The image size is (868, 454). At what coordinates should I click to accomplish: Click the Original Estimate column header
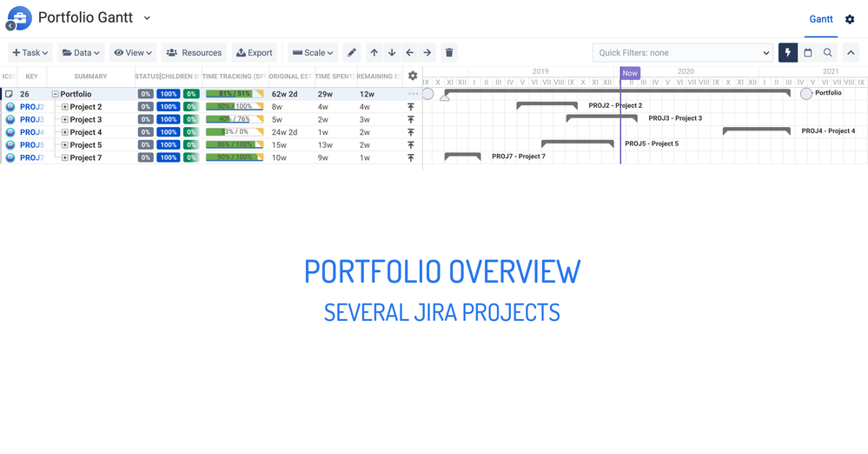(291, 77)
